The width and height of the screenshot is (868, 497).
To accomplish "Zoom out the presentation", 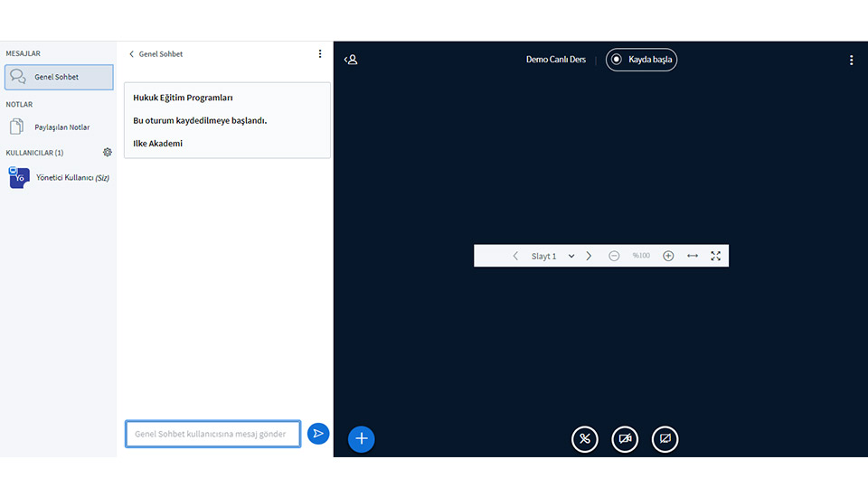I will (614, 256).
